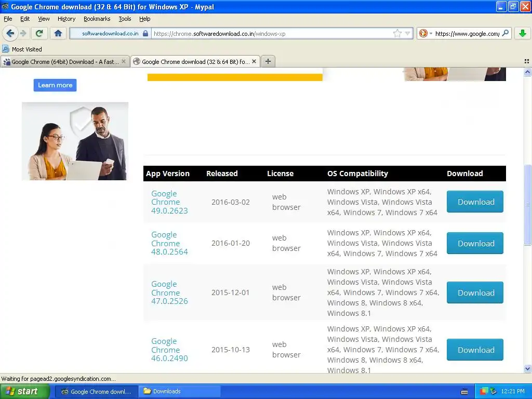The height and width of the screenshot is (399, 532).
Task: Click the scrollbar up arrow
Action: [527, 72]
